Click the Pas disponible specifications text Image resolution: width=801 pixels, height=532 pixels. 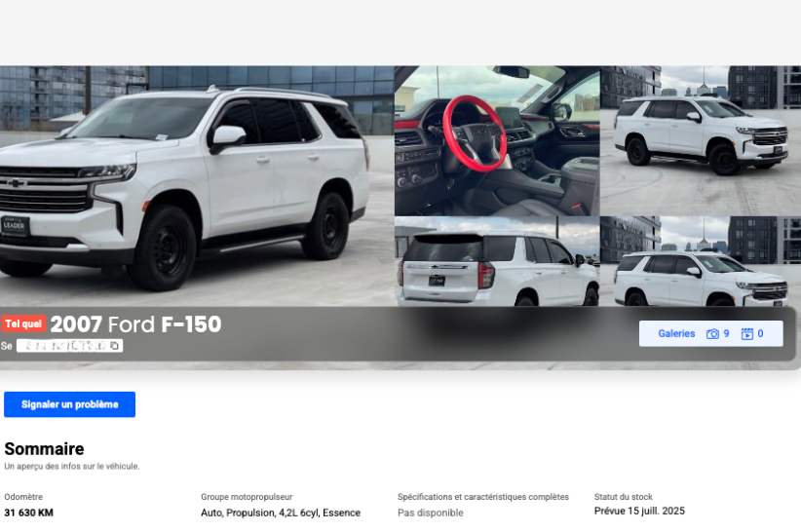[x=430, y=513]
